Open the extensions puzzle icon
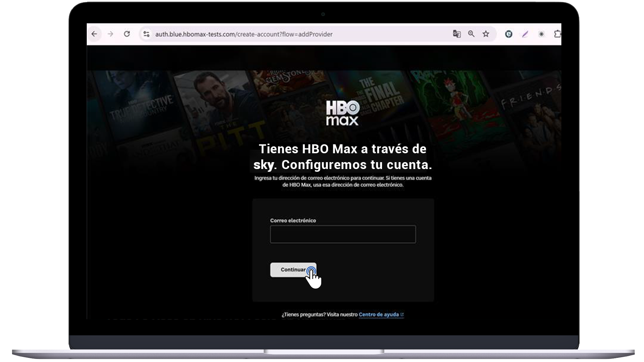Screen dimensions: 644x362 557,34
